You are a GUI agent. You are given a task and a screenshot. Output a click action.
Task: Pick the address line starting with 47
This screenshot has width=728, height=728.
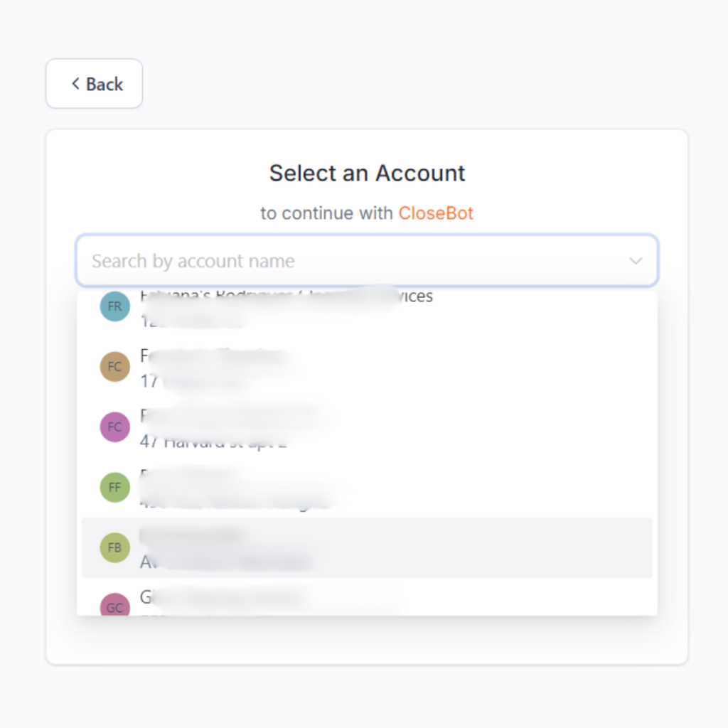click(x=213, y=441)
